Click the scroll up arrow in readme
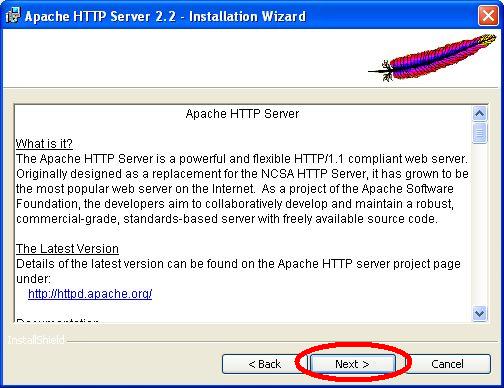Viewport: 504px width, 388px height. (x=480, y=114)
